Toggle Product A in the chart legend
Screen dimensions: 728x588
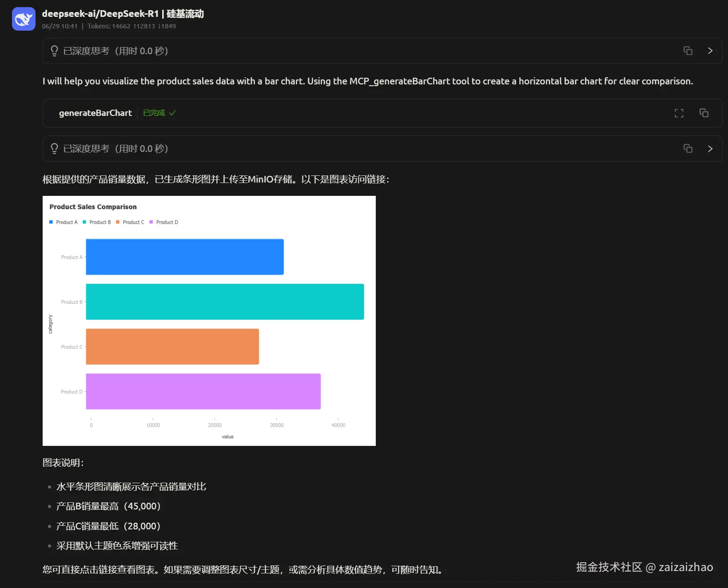coord(63,222)
